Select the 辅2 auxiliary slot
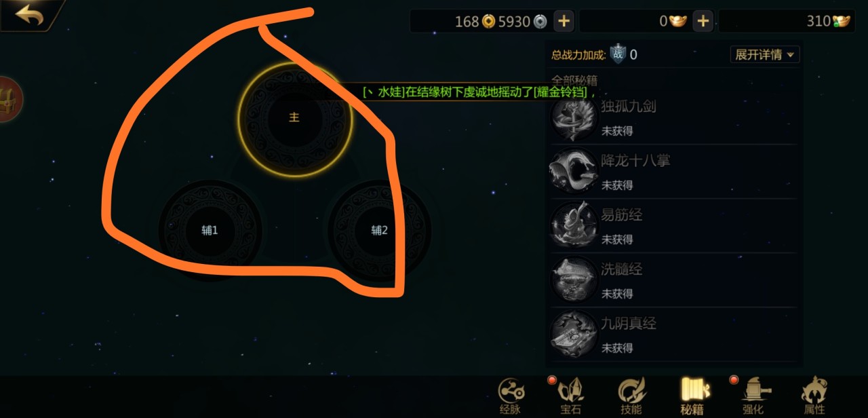The image size is (868, 418). click(x=380, y=231)
